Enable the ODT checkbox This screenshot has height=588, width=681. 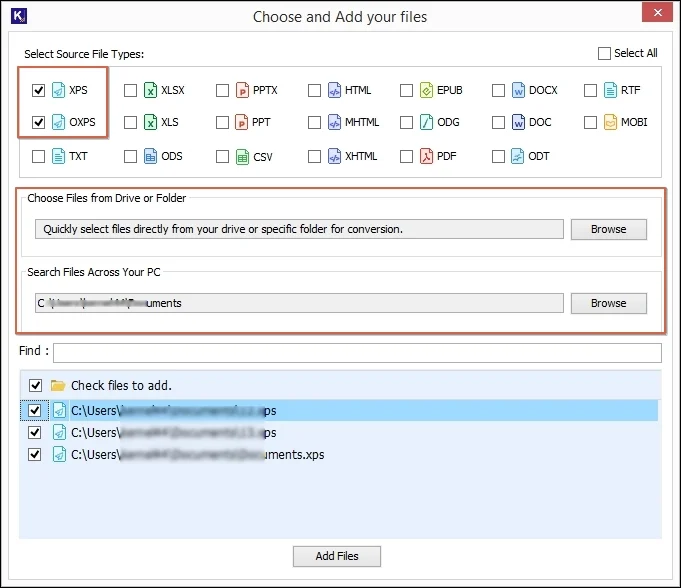click(498, 156)
